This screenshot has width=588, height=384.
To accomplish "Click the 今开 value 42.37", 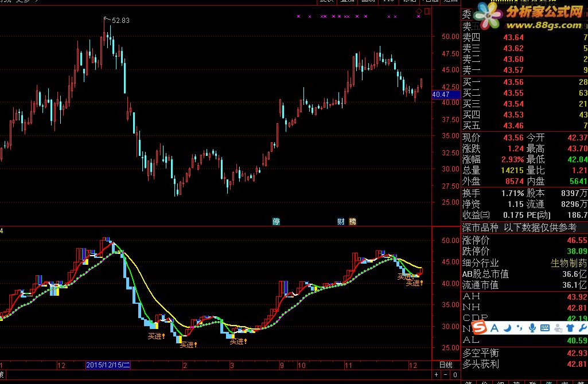I will coord(577,138).
